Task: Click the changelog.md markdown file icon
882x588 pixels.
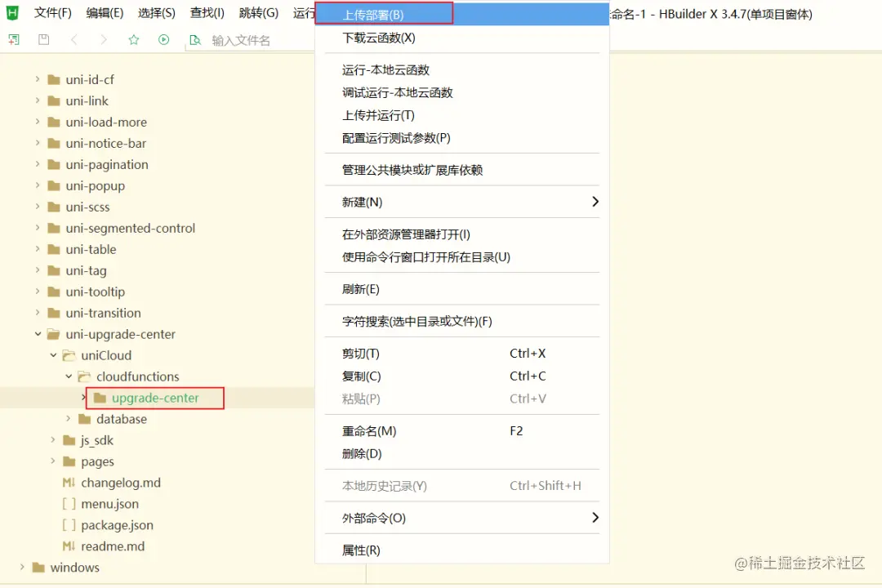Action: coord(69,483)
